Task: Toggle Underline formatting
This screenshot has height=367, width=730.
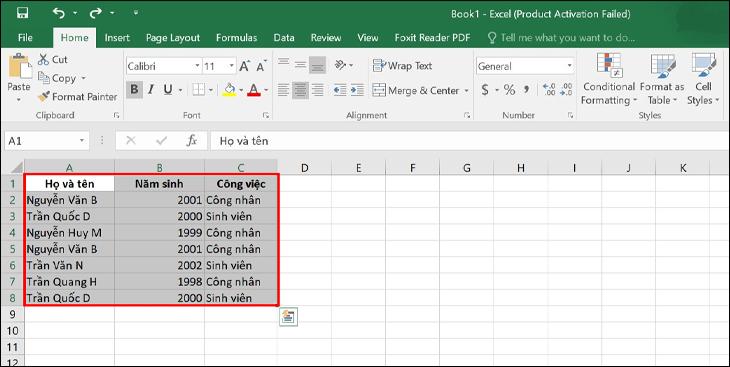Action: (168, 89)
